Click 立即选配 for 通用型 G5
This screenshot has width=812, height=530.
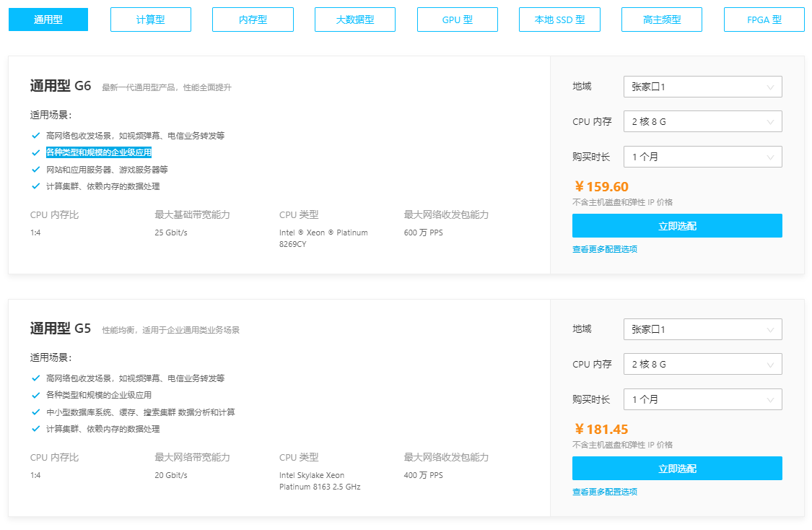click(677, 469)
